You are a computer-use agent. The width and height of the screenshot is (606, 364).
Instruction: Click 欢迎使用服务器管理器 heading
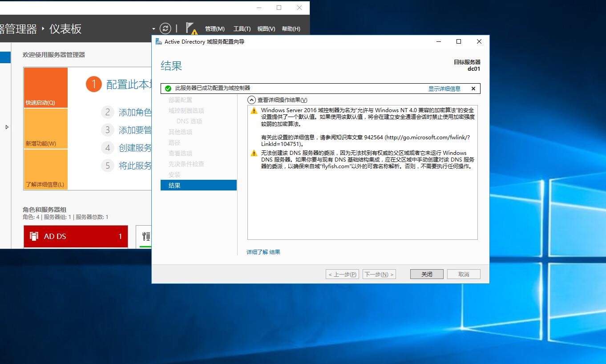tap(54, 55)
